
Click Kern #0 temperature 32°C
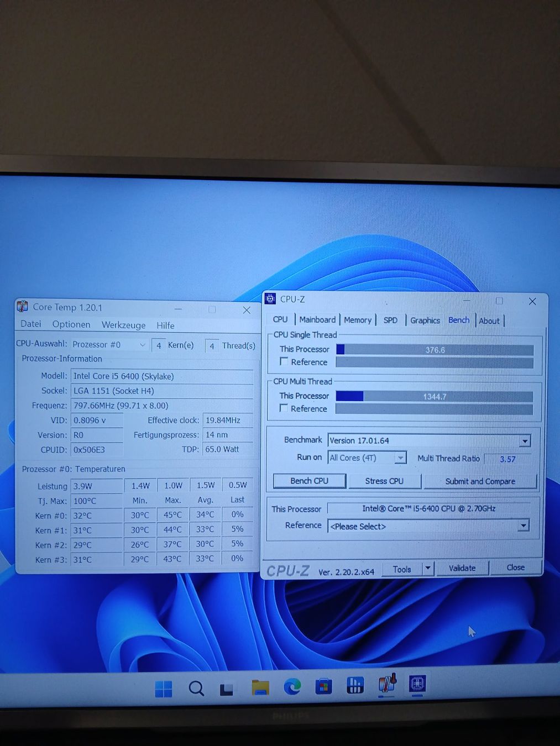pos(97,516)
